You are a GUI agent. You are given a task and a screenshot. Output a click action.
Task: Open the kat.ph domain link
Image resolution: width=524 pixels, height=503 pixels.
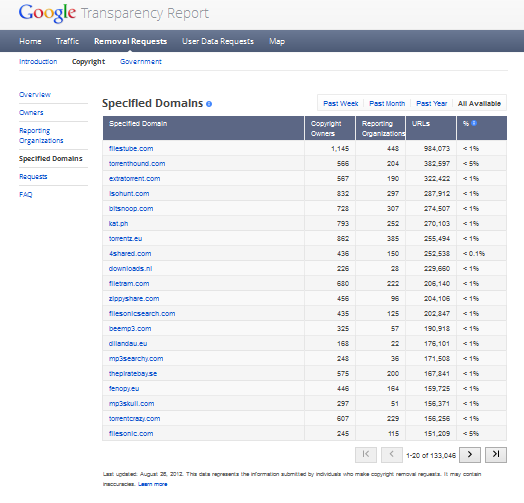[x=118, y=224]
